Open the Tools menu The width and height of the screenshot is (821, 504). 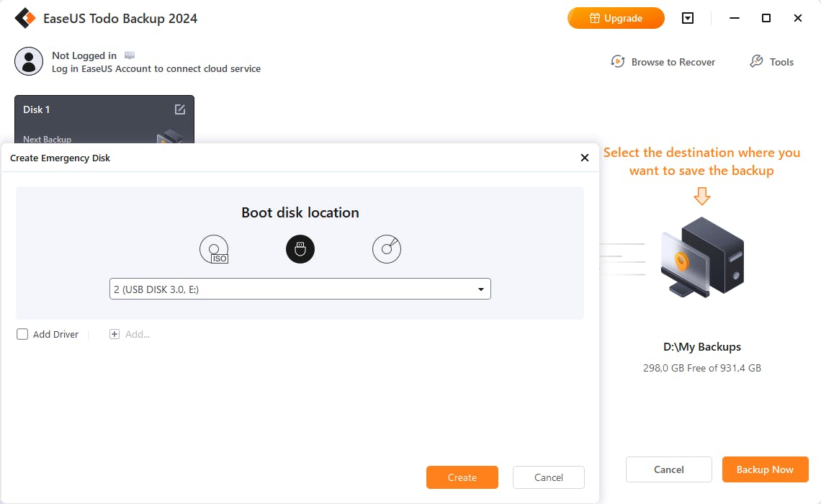click(x=772, y=62)
